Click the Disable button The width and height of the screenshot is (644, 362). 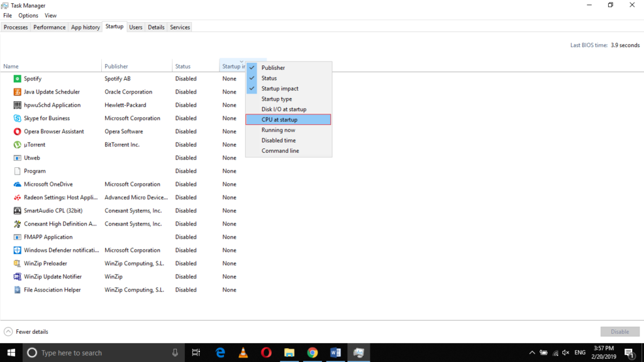[619, 332]
